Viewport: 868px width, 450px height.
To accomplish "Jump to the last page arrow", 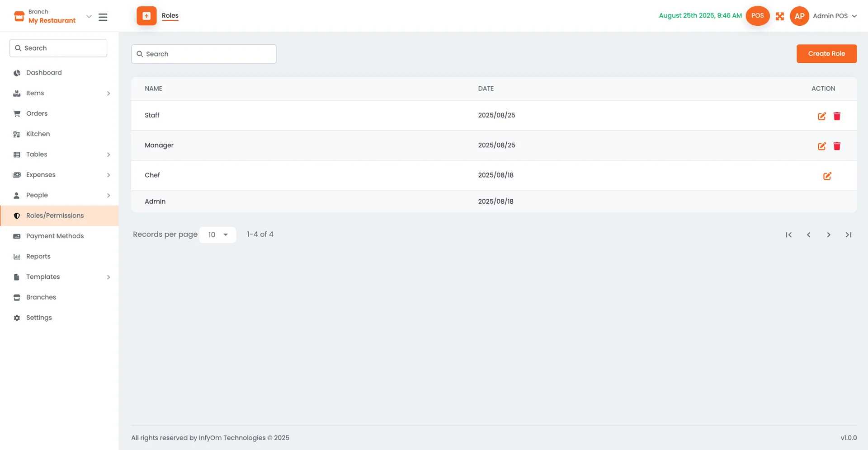I will pos(849,235).
